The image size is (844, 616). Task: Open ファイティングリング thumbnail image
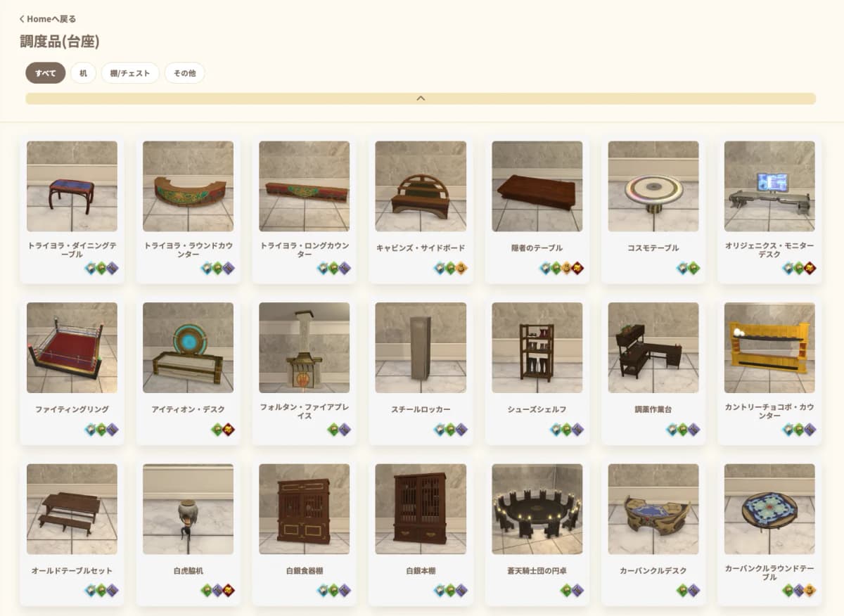(72, 347)
